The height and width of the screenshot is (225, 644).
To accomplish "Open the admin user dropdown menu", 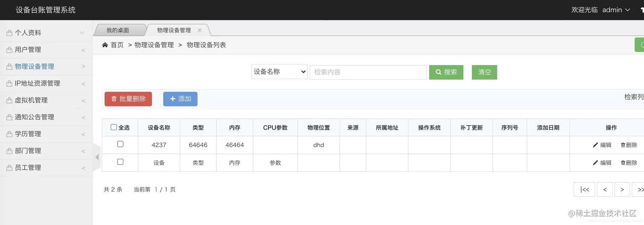I will [x=616, y=10].
